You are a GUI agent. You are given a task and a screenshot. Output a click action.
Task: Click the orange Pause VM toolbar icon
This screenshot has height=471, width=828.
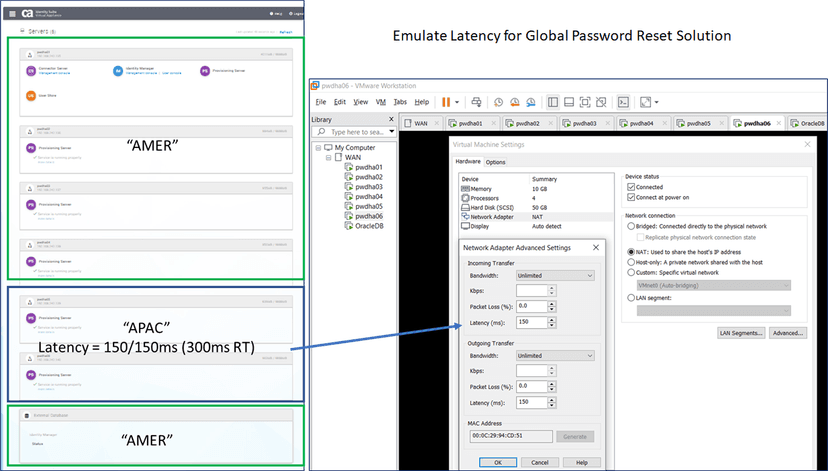tap(445, 102)
